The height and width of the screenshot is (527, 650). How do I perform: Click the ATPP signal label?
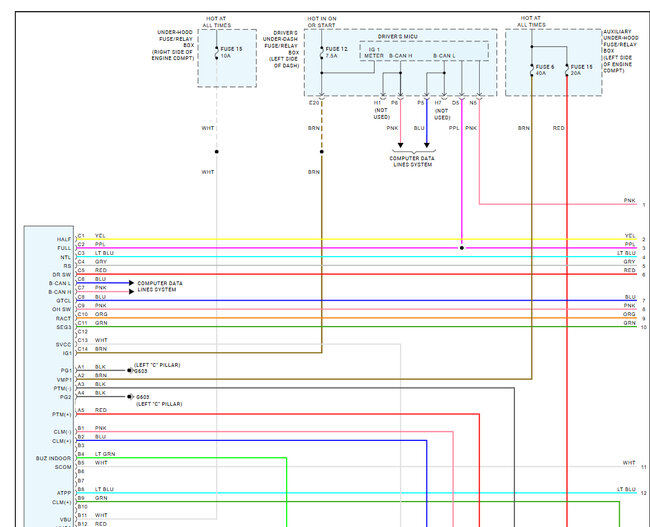coord(64,493)
